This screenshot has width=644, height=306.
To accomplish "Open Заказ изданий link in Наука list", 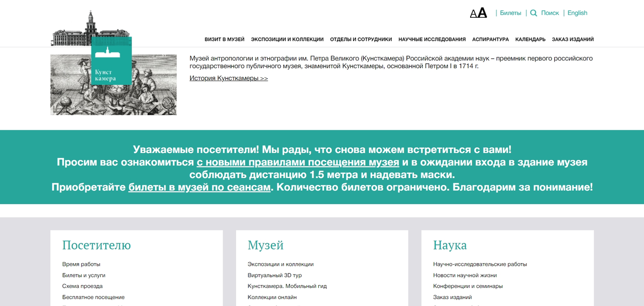I will click(452, 297).
